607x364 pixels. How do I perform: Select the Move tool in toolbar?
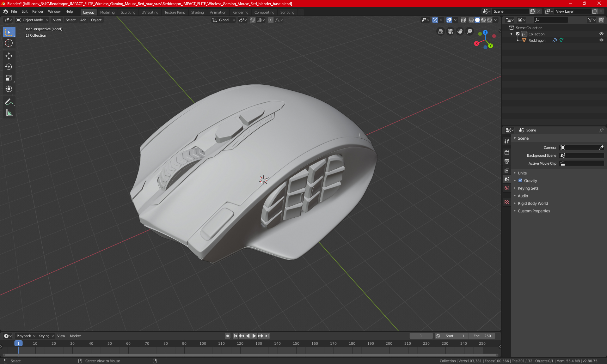click(x=9, y=56)
